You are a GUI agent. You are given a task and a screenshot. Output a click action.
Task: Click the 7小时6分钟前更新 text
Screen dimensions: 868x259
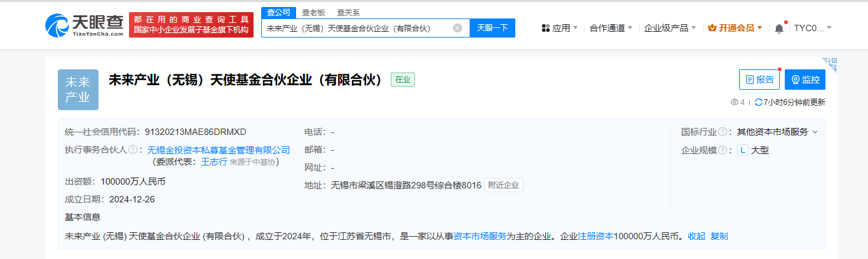pyautogui.click(x=794, y=102)
